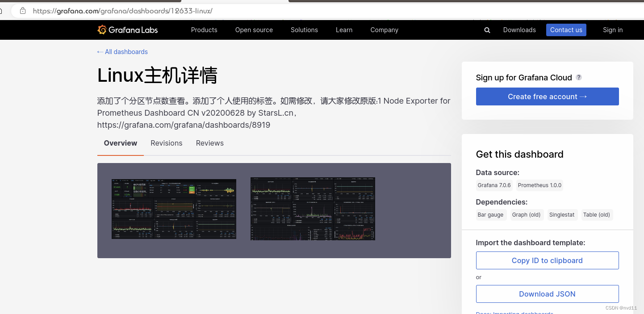Open the site search magnifier
Image resolution: width=644 pixels, height=314 pixels.
click(487, 30)
